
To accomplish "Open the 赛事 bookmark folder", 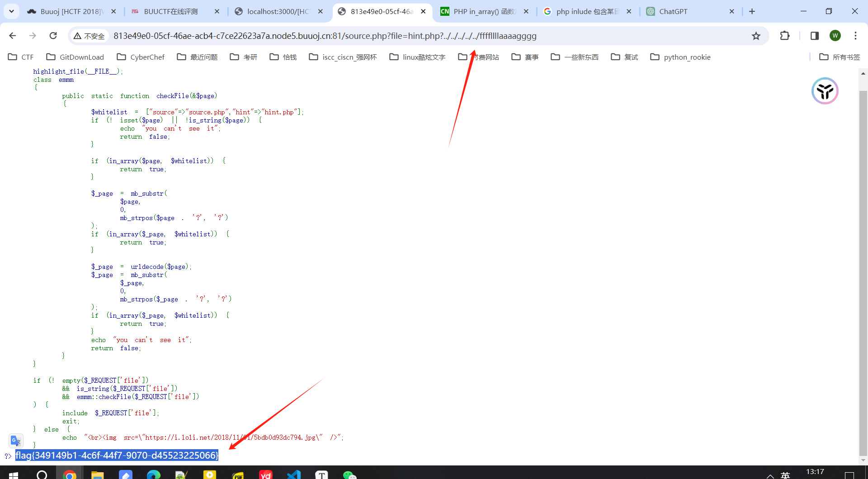I will click(525, 57).
